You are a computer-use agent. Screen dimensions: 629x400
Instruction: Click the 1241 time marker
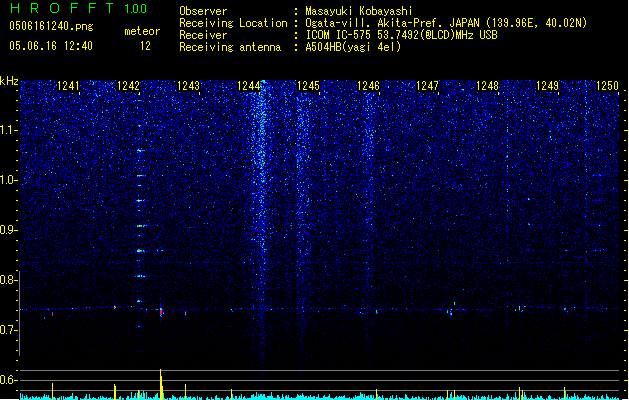(68, 86)
